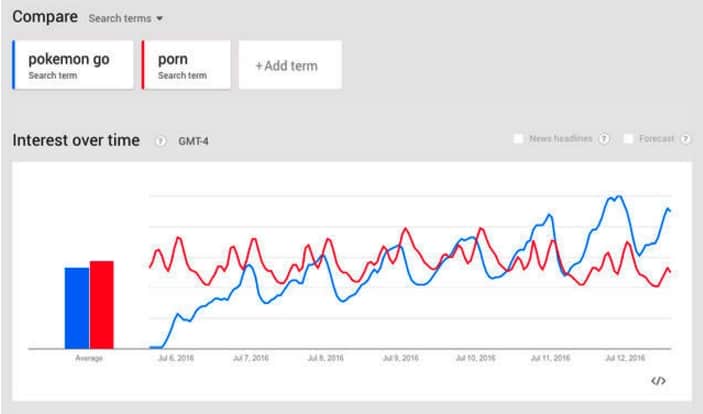Click the blue color bar on pokemon go card
This screenshot has width=703, height=414.
click(x=14, y=65)
